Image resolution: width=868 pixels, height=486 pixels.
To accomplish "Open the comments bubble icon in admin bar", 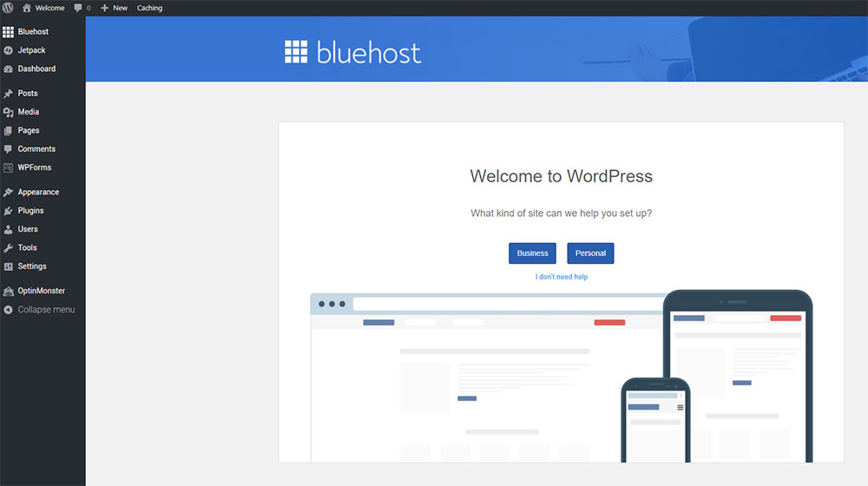I will 78,8.
